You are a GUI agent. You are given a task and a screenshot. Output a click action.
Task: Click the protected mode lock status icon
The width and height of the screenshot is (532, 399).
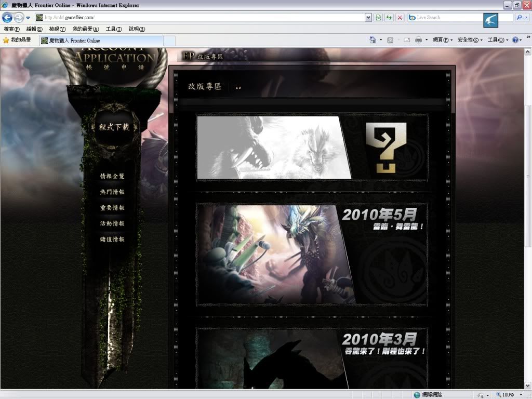coord(481,395)
